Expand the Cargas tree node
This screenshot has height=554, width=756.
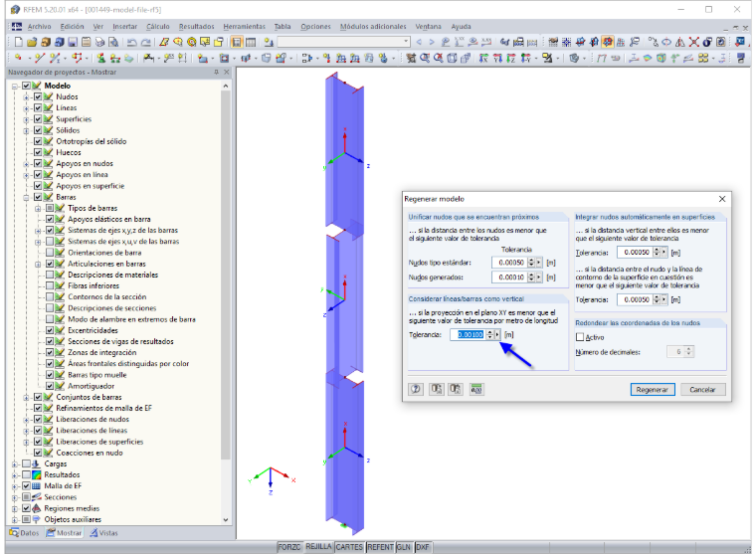[x=15, y=463]
